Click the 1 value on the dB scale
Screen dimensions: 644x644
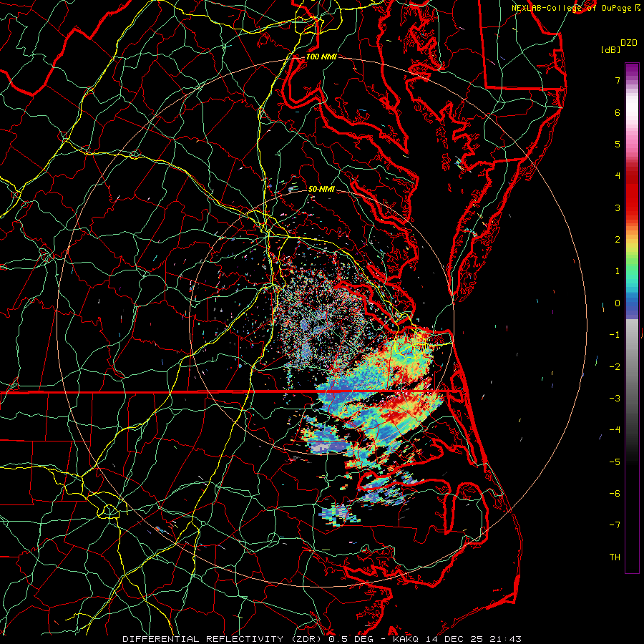click(x=618, y=271)
